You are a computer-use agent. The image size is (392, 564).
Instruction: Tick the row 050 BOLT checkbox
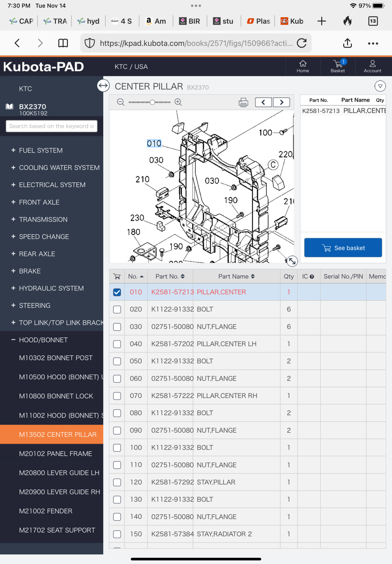pyautogui.click(x=117, y=361)
